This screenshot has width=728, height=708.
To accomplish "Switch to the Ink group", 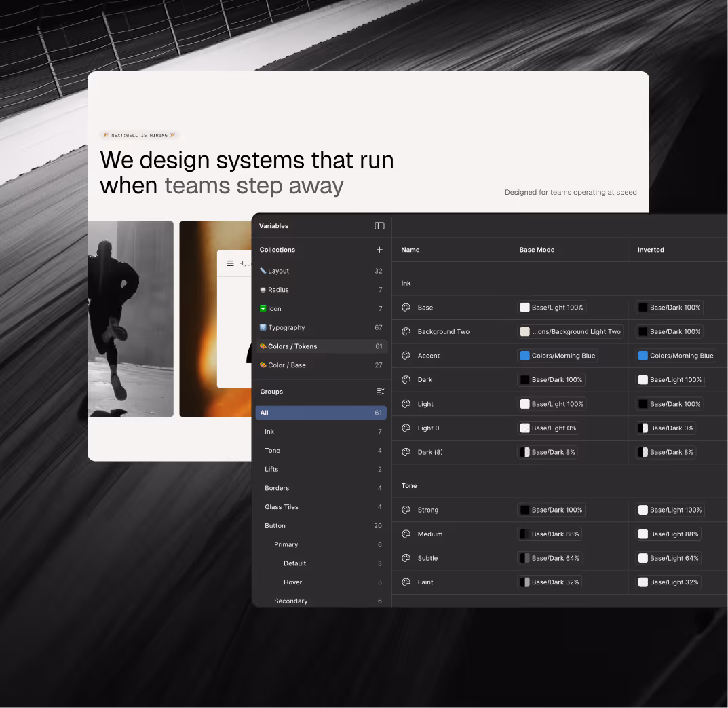I will coord(269,431).
